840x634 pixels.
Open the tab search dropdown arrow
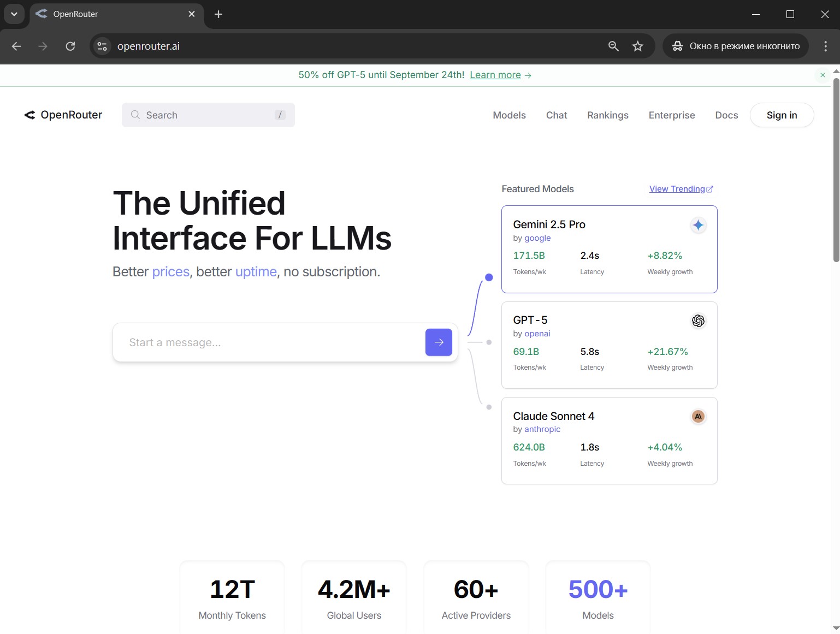coord(14,14)
